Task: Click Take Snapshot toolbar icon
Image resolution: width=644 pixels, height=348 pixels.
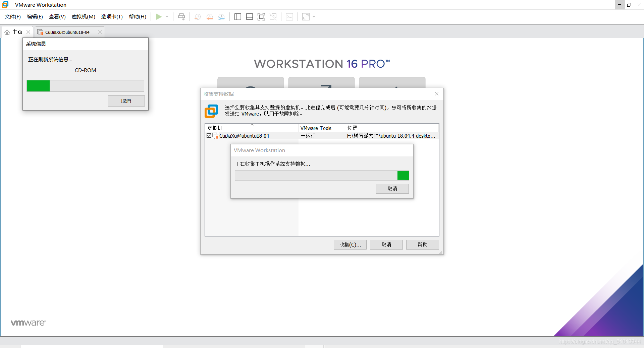Action: [198, 17]
